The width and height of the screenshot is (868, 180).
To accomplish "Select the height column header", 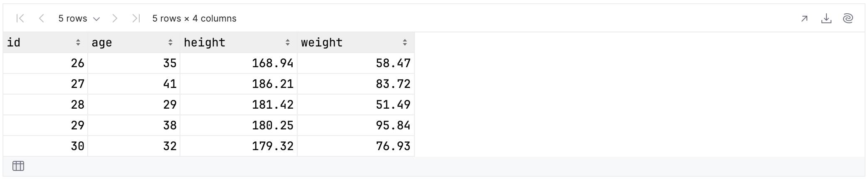I will 239,42.
